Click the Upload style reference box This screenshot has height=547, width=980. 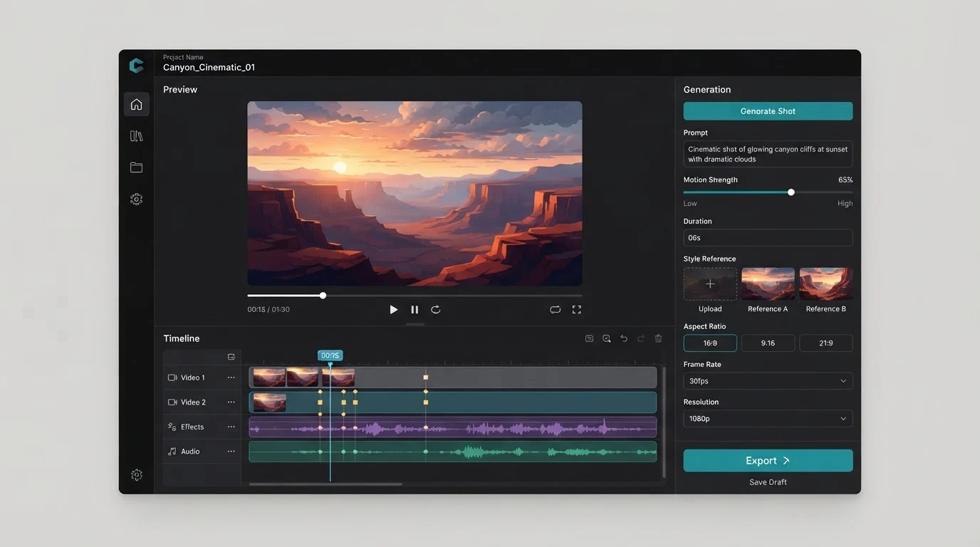tap(710, 284)
